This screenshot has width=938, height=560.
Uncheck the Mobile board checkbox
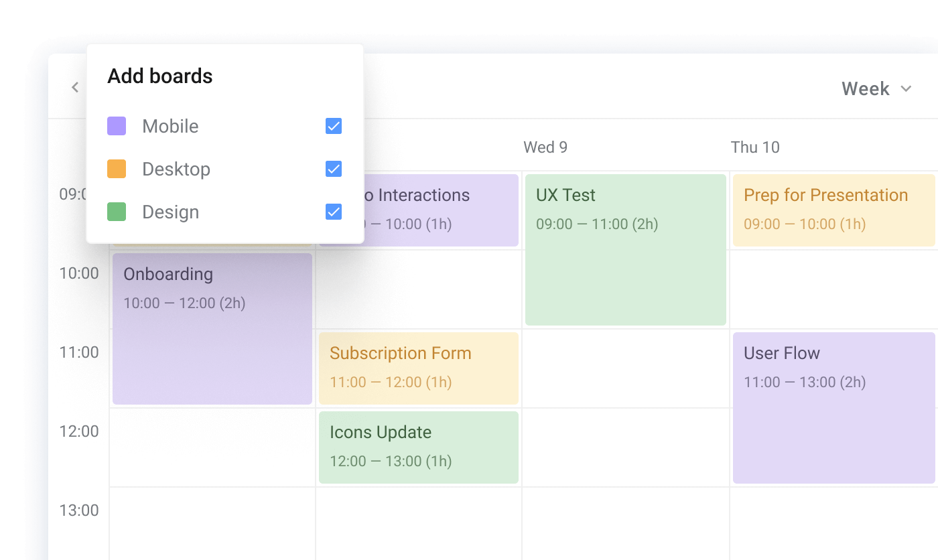[x=334, y=126]
